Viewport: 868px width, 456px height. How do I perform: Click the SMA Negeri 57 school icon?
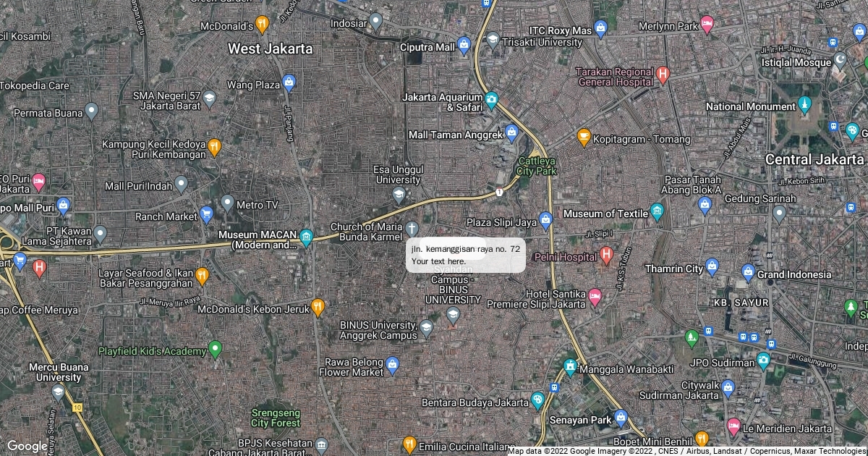tap(209, 99)
